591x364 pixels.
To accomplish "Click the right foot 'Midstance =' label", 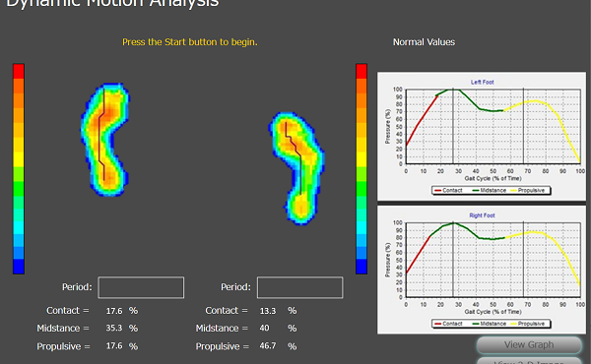I will (222, 329).
